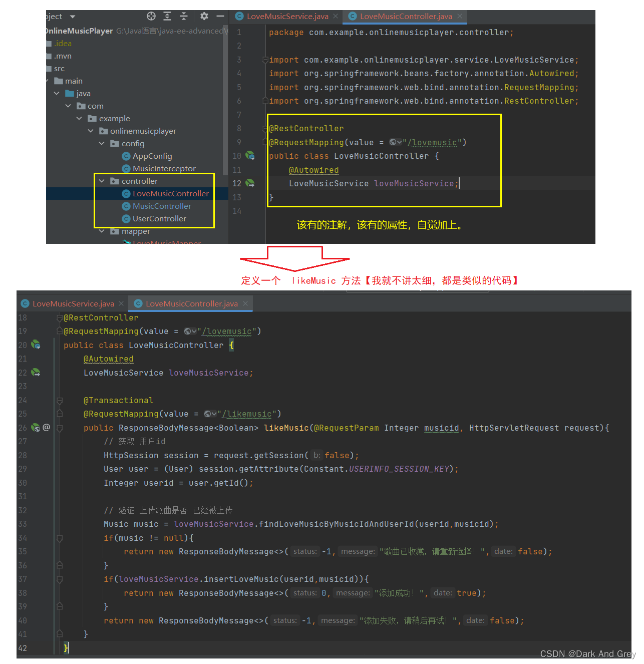Fold the class annotations at line 8
This screenshot has width=644, height=664.
click(265, 129)
